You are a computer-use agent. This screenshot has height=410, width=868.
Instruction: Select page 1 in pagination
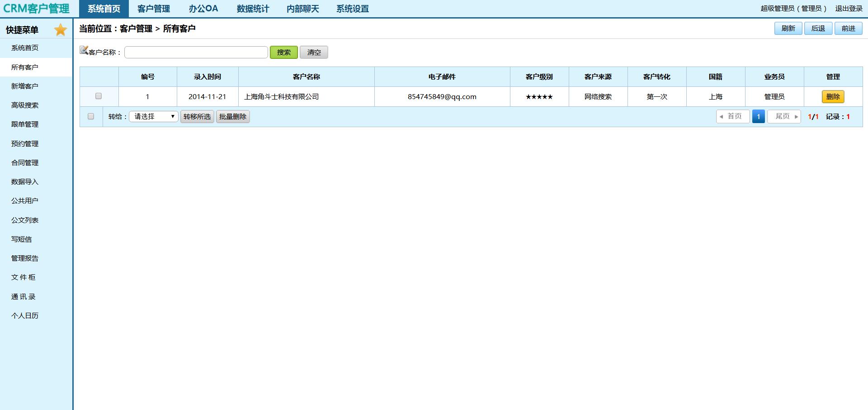tap(759, 117)
